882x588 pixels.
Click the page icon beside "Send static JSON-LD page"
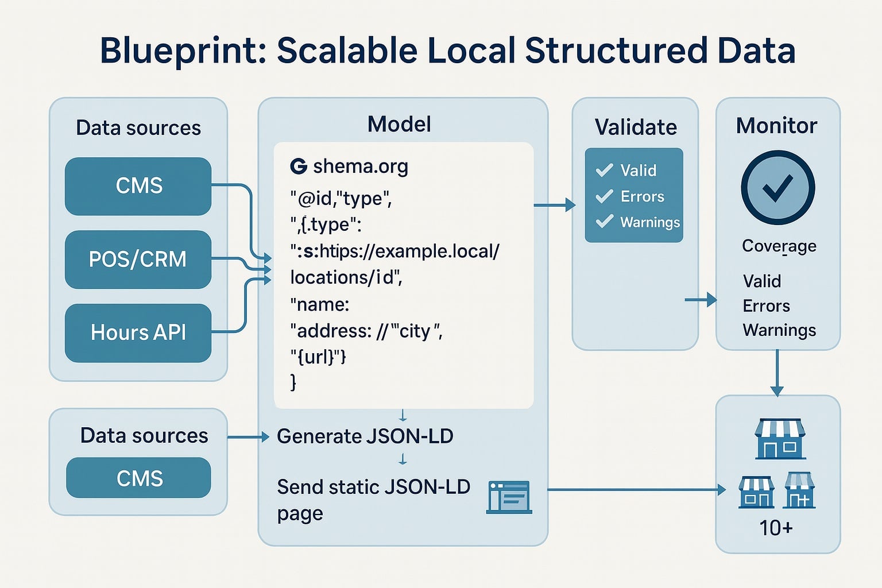pos(508,497)
